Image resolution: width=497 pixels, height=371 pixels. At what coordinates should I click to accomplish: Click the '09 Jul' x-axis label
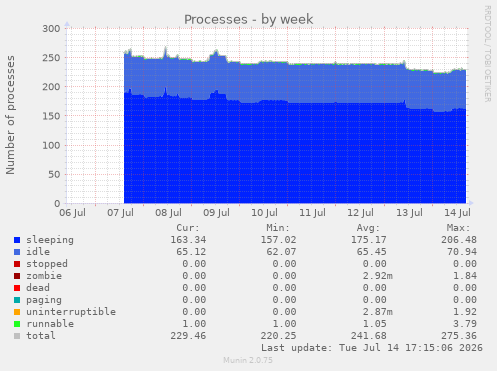coord(216,213)
